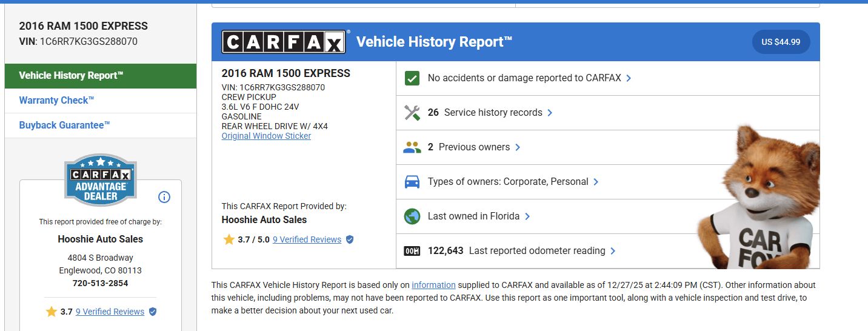868x331 pixels.
Task: Expand the 26 Service history records chevron
Action: (550, 113)
